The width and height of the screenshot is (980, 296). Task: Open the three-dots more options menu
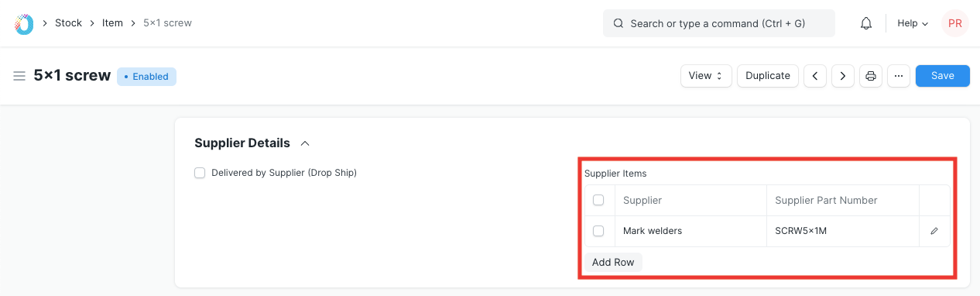pyautogui.click(x=899, y=76)
